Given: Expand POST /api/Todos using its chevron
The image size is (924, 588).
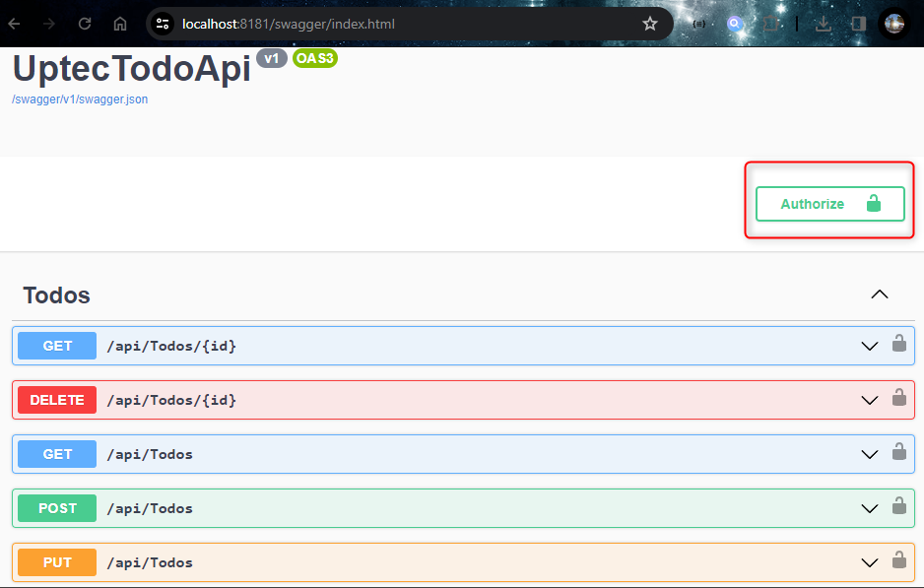Looking at the screenshot, I should 869,508.
